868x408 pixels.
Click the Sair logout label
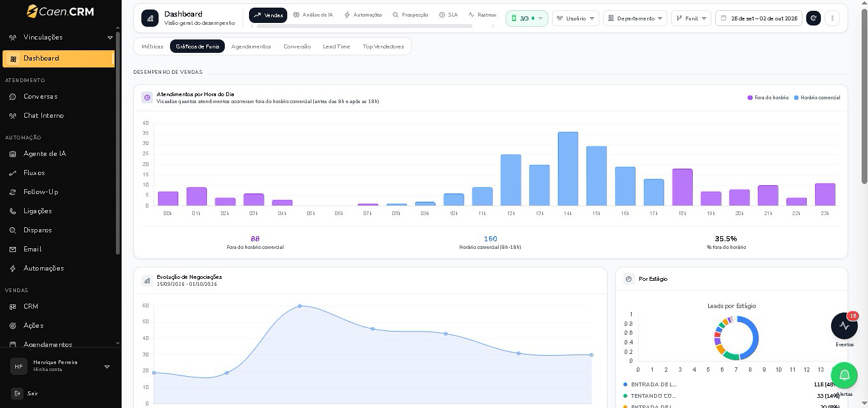point(32,393)
